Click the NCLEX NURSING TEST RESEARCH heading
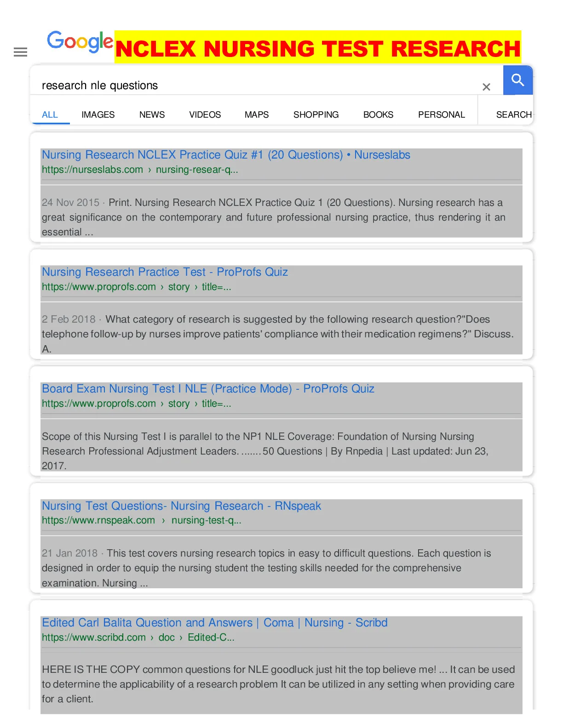Image resolution: width=563 pixels, height=728 pixels. (x=318, y=49)
